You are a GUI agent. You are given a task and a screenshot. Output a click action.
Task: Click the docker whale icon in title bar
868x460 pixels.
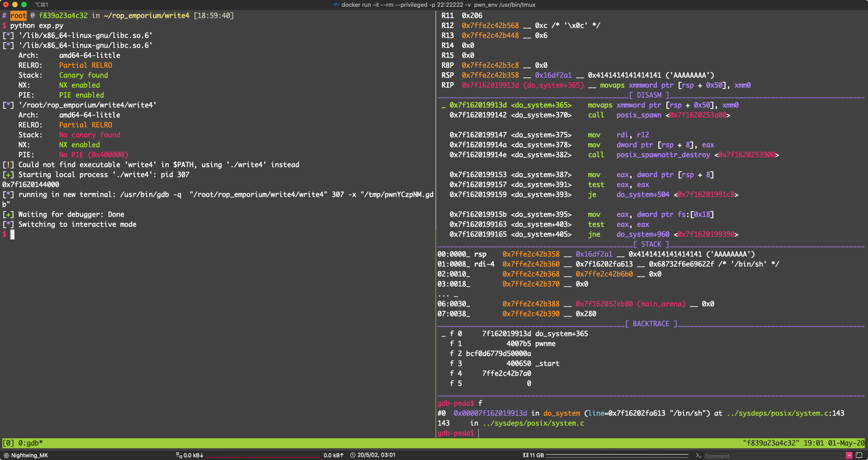pos(336,5)
